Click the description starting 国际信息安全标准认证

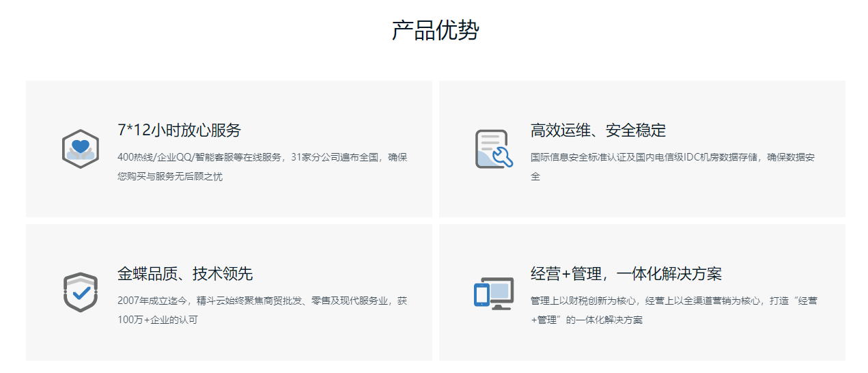(x=673, y=167)
